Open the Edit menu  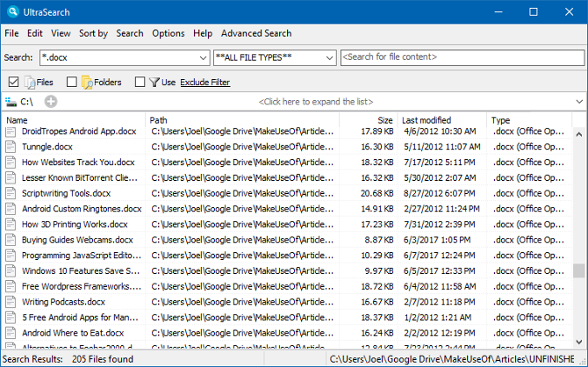click(x=35, y=33)
